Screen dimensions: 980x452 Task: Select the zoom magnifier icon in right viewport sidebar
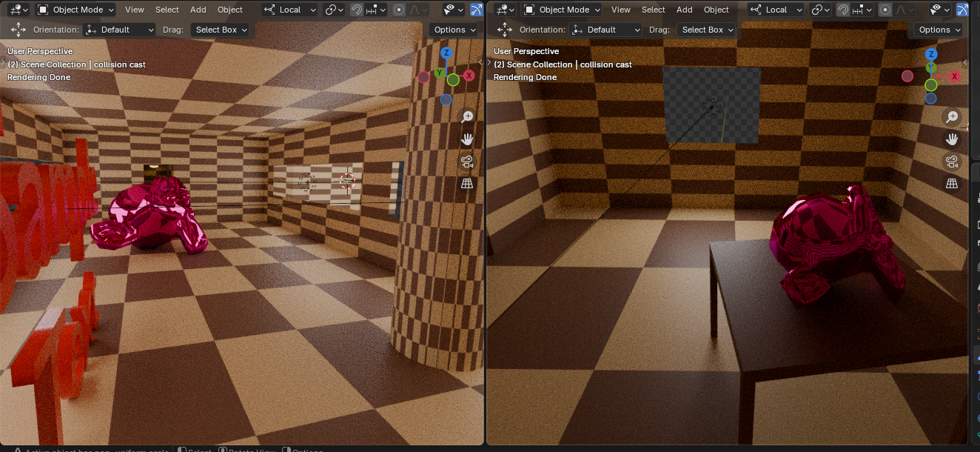953,116
